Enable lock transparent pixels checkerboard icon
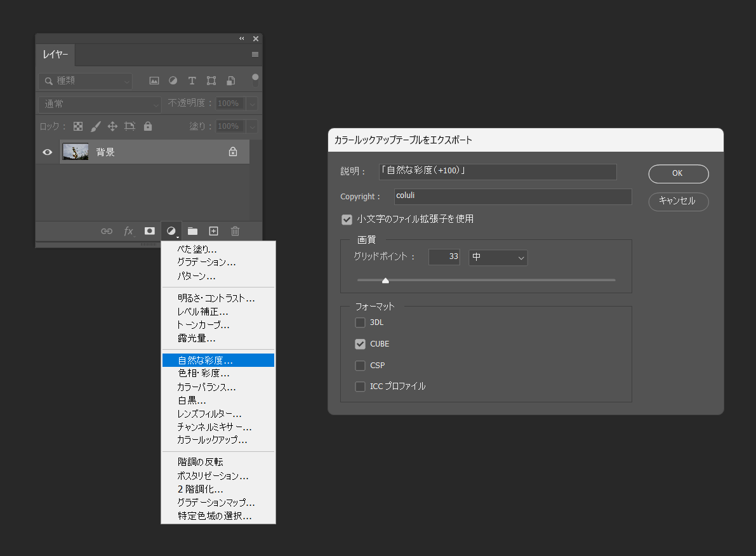 77,126
